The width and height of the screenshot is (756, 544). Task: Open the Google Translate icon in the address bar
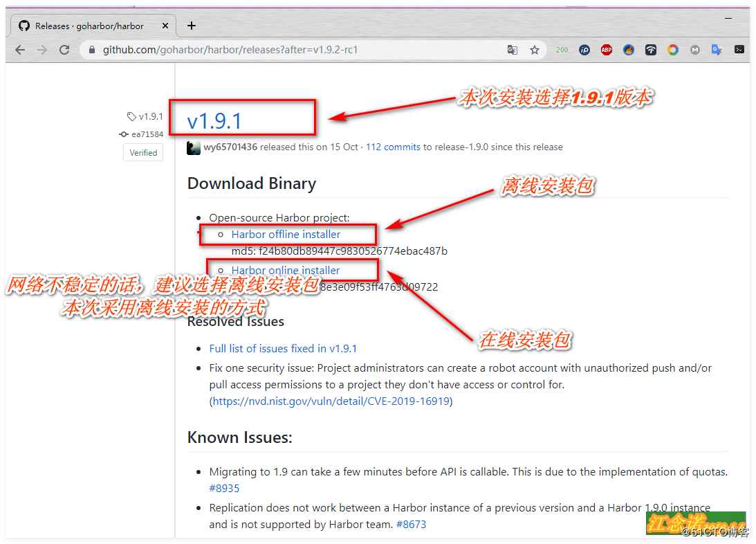513,49
